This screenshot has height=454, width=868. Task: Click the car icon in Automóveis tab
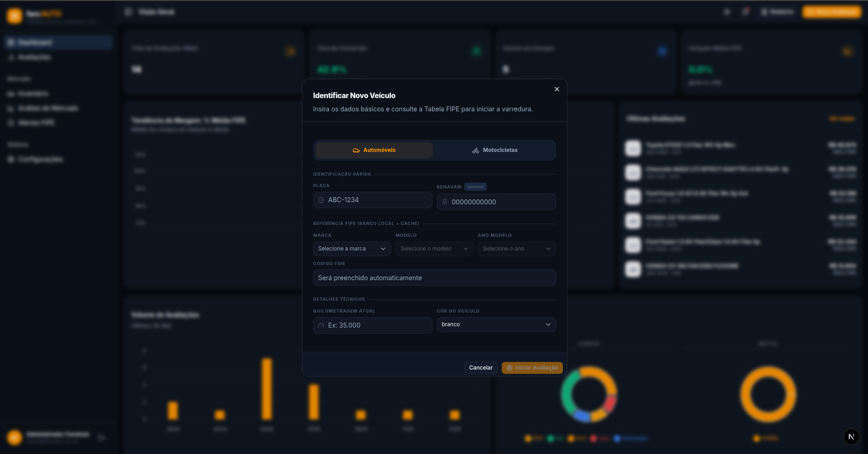tap(356, 150)
